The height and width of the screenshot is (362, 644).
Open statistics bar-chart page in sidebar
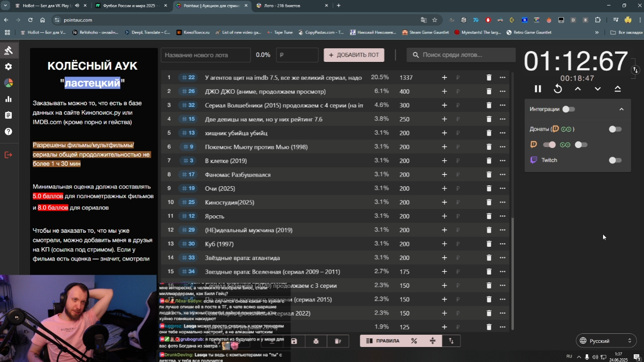click(x=8, y=99)
